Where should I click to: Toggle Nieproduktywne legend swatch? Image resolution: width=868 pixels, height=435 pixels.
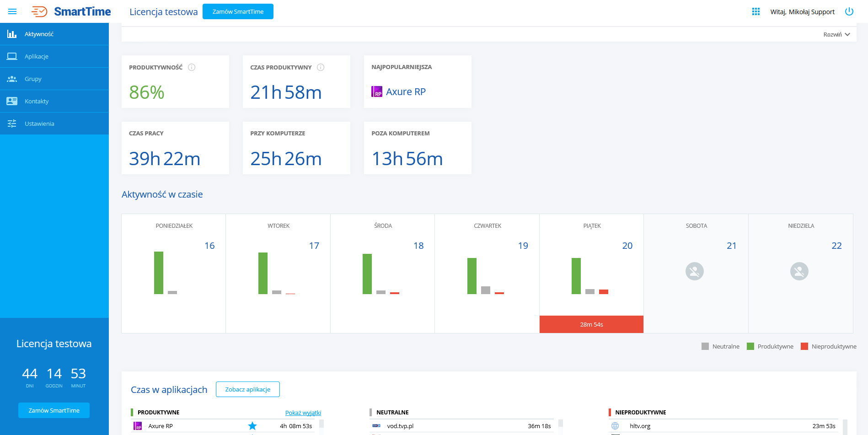pyautogui.click(x=804, y=346)
